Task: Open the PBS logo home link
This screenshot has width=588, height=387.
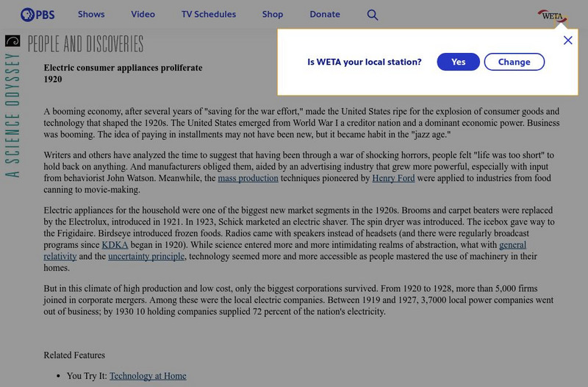Action: pos(37,15)
